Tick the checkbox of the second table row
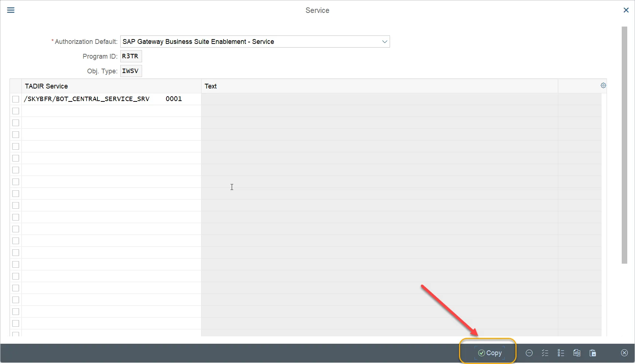The height and width of the screenshot is (364, 635). click(x=15, y=111)
